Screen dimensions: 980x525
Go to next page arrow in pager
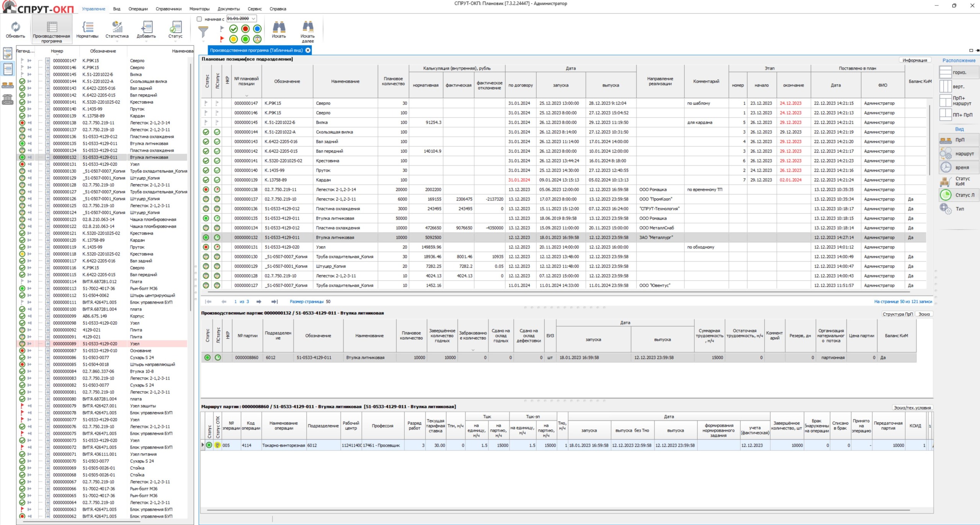[259, 302]
